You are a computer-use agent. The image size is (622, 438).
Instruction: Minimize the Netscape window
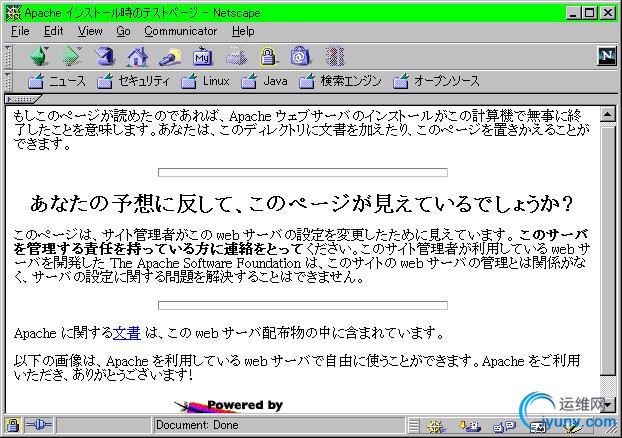[x=572, y=13]
